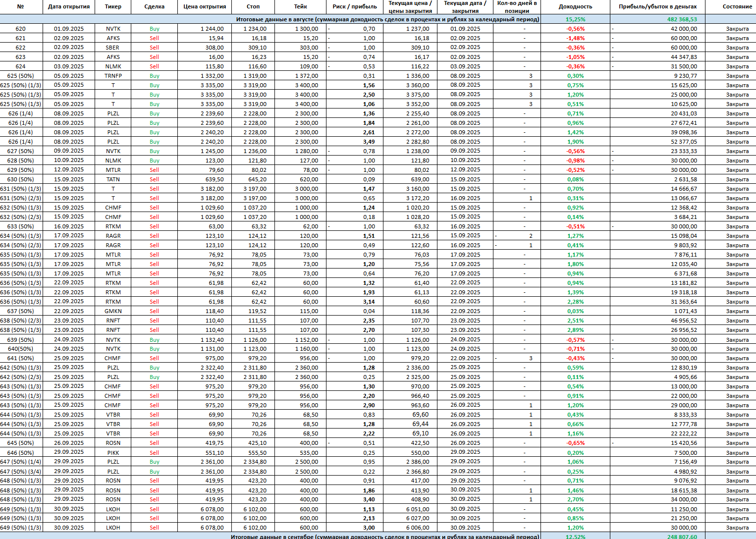Screen dimensions: 756x539
Task: Select the "Состояние" column header
Action: click(x=737, y=7)
